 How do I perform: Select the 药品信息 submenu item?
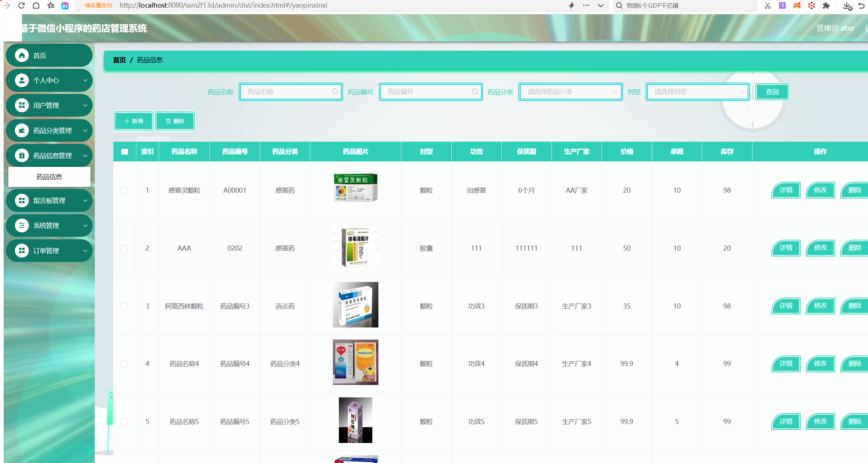point(49,177)
